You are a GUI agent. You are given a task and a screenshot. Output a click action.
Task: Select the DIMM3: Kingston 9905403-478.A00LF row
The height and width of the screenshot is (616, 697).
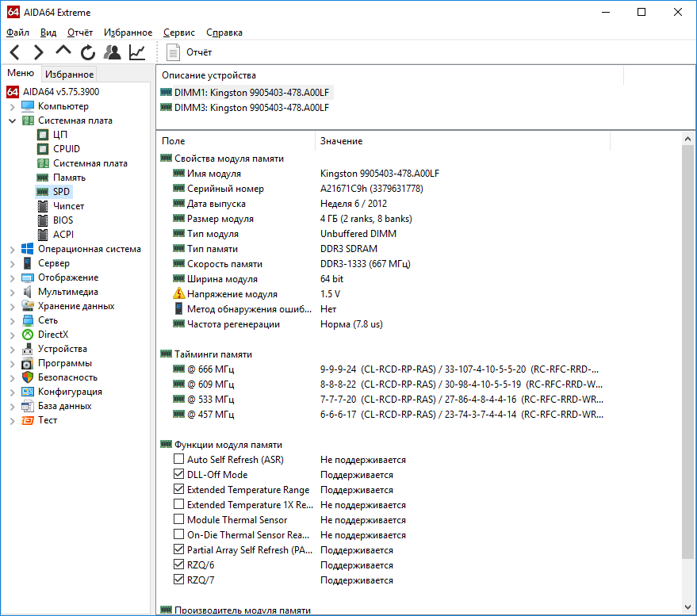tap(251, 108)
